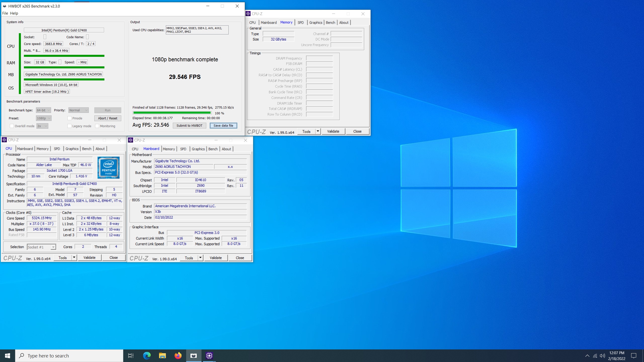Open network status tray icon

[x=595, y=356]
